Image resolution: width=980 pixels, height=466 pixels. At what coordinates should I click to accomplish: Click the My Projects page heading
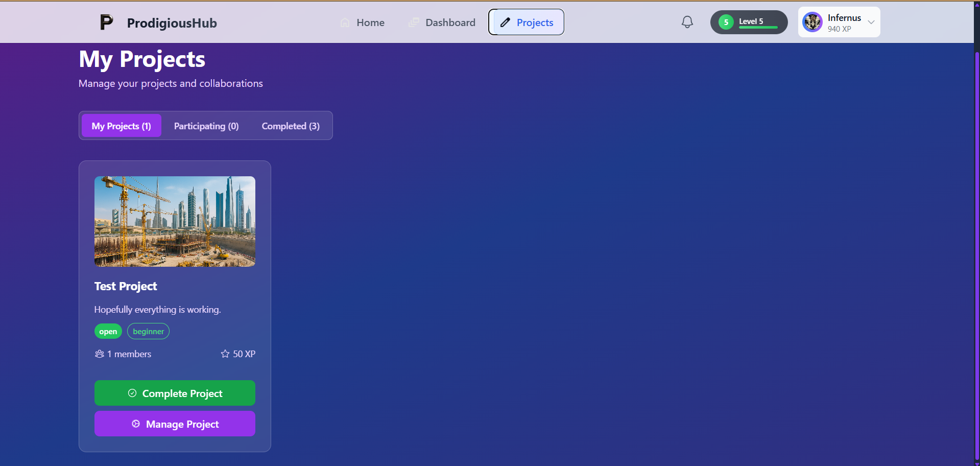(142, 59)
